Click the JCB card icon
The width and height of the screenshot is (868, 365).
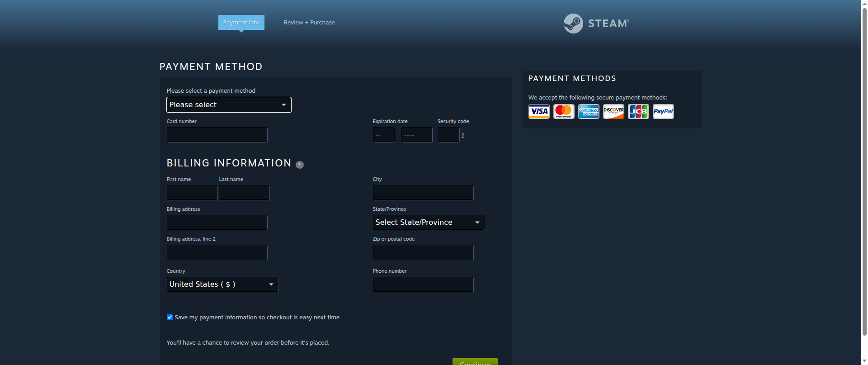click(x=638, y=111)
